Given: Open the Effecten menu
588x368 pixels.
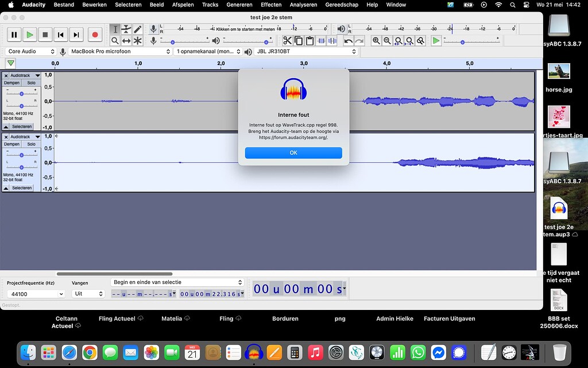Looking at the screenshot, I should (x=271, y=5).
